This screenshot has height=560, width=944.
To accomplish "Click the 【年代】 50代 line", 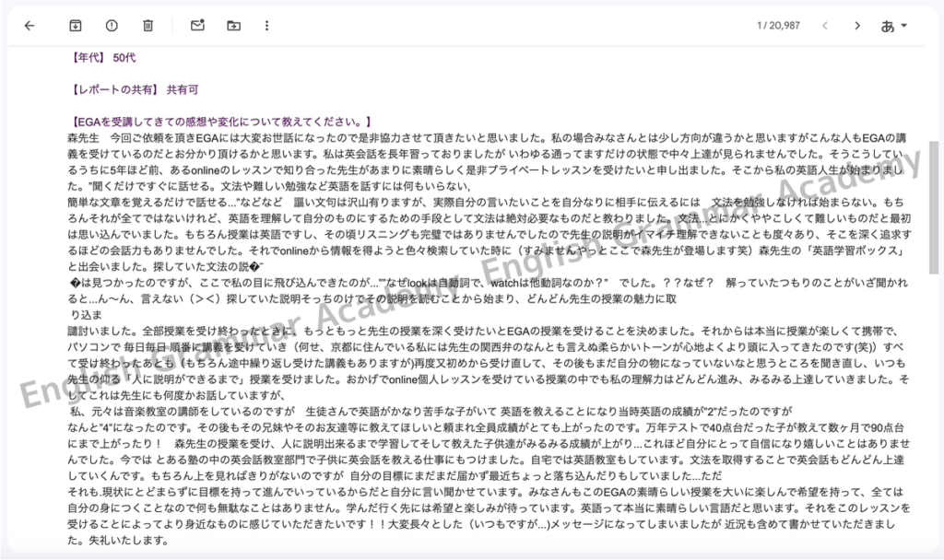I will point(101,57).
